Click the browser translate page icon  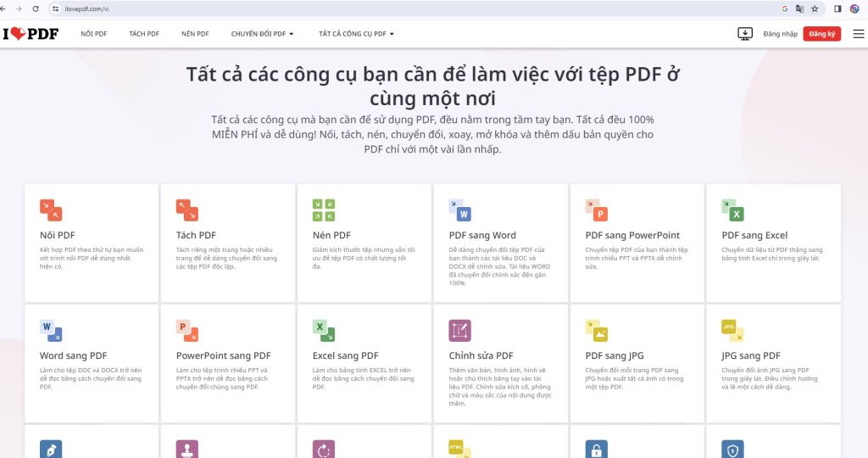(799, 8)
